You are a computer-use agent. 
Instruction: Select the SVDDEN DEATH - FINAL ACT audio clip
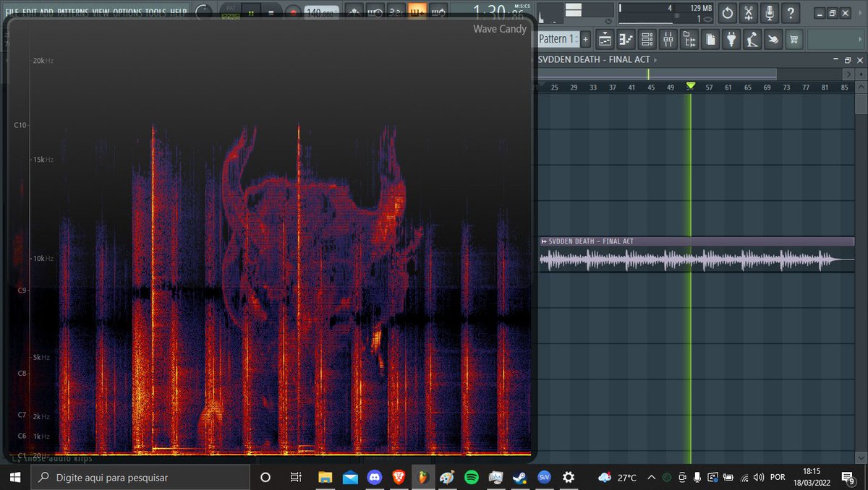click(x=697, y=254)
